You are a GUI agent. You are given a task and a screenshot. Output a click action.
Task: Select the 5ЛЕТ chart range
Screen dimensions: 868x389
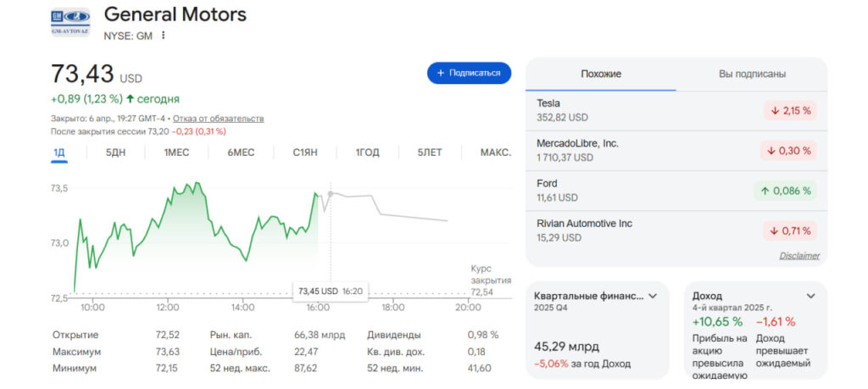430,153
